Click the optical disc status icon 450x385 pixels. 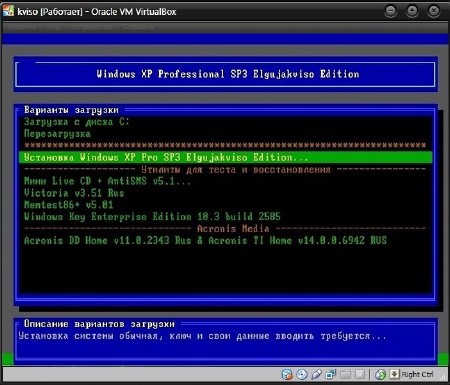coord(302,374)
